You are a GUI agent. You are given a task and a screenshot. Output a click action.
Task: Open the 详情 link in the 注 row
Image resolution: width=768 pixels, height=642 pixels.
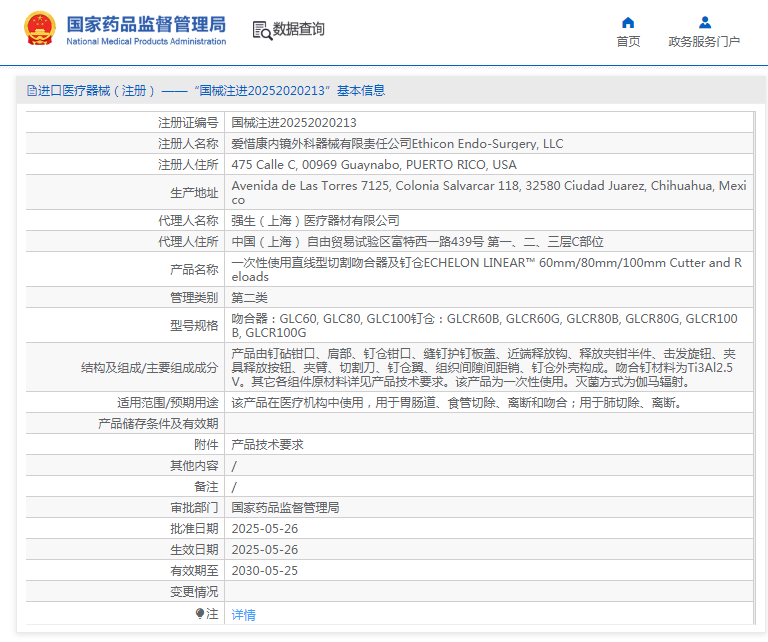pos(244,614)
